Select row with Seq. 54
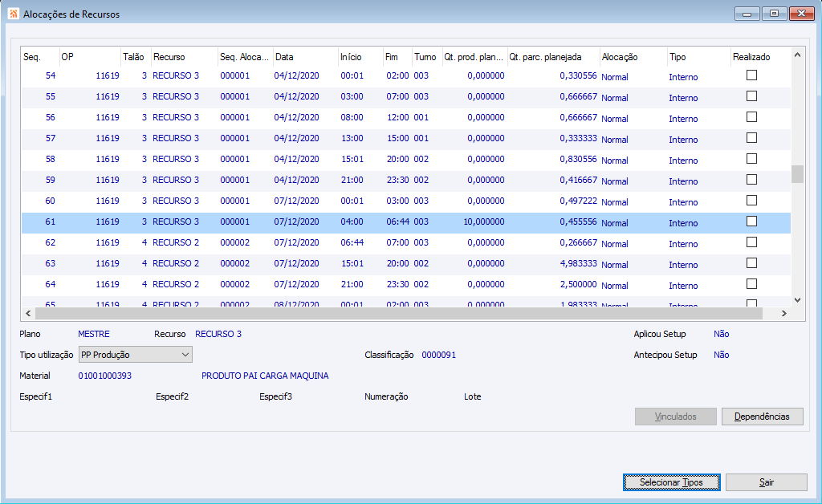Viewport: 822px width, 504px height. (405, 76)
